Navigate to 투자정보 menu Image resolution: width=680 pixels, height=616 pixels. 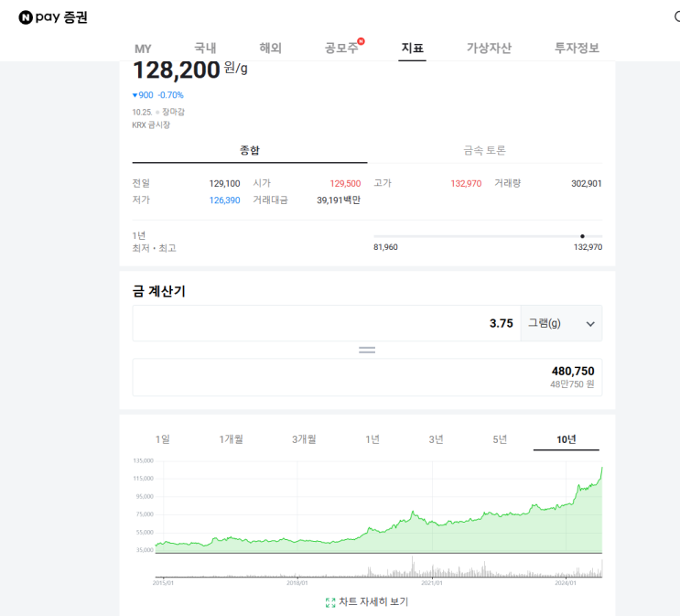[577, 49]
